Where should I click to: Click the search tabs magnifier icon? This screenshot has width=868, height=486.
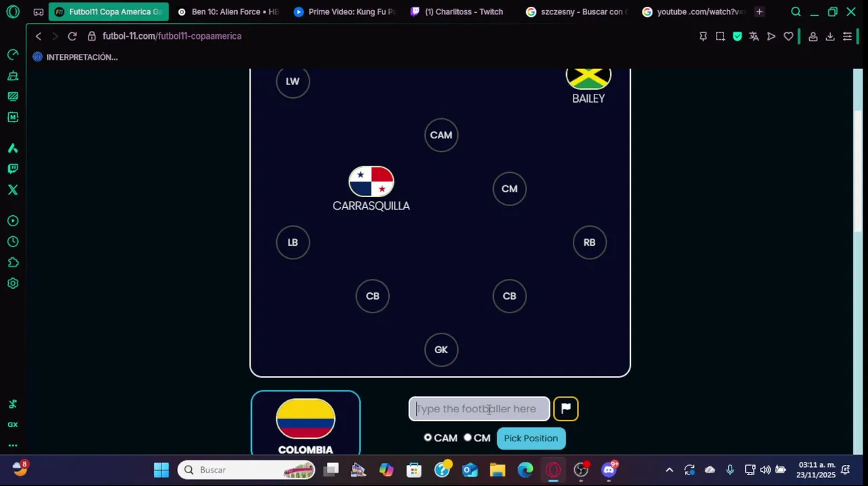coord(796,11)
